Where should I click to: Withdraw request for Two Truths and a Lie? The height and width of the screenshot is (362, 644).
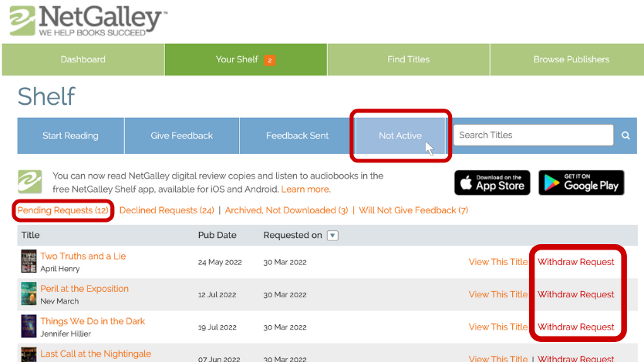(x=576, y=262)
